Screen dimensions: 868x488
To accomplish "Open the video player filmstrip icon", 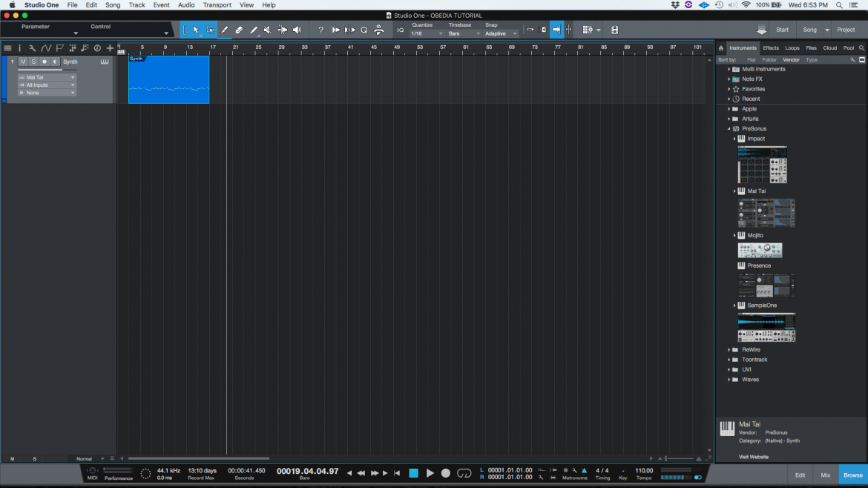I will [x=614, y=30].
